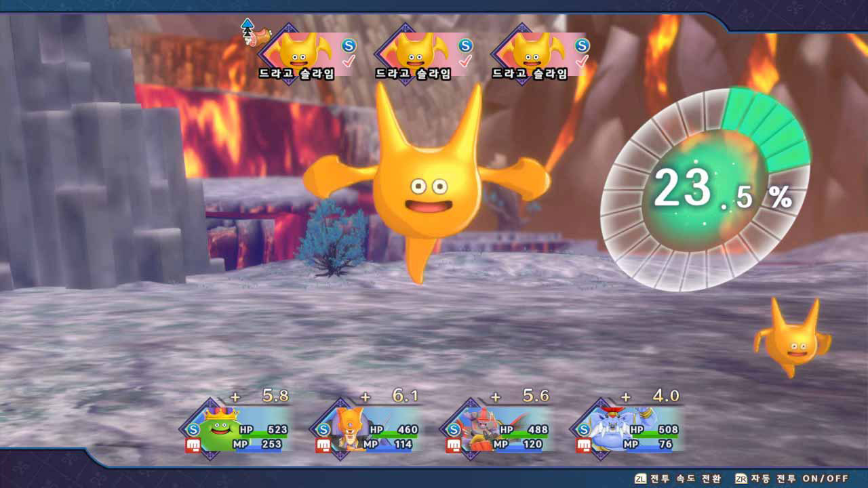Click the red checkmark on second enemy card
This screenshot has width=868, height=488.
pos(465,62)
